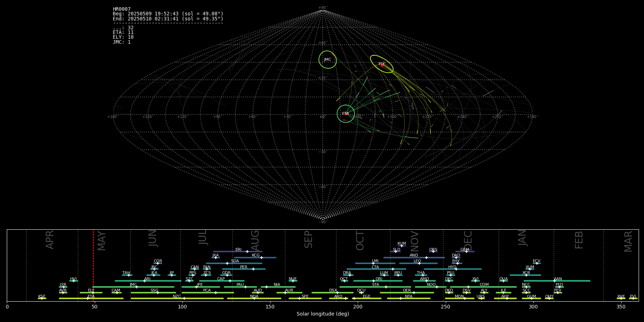This screenshot has width=644, height=322.
Task: Select the KCG shower bar in the timeline
Action: tap(255, 258)
